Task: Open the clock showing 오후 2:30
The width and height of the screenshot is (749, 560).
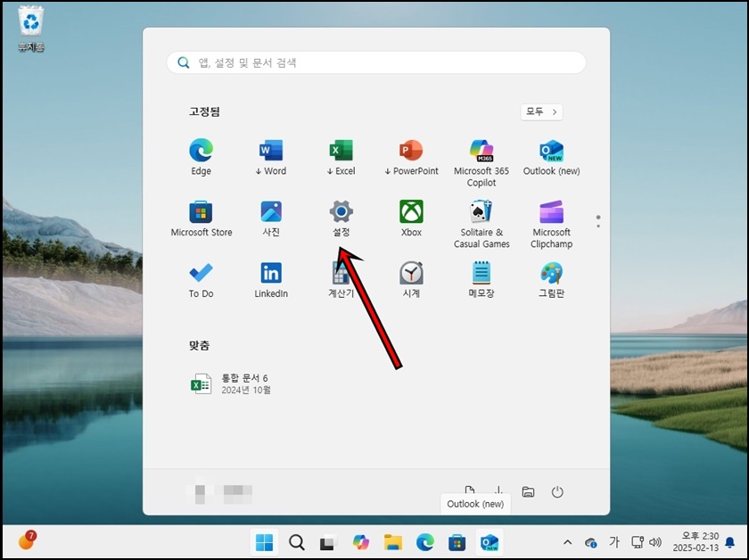Action: click(x=695, y=542)
